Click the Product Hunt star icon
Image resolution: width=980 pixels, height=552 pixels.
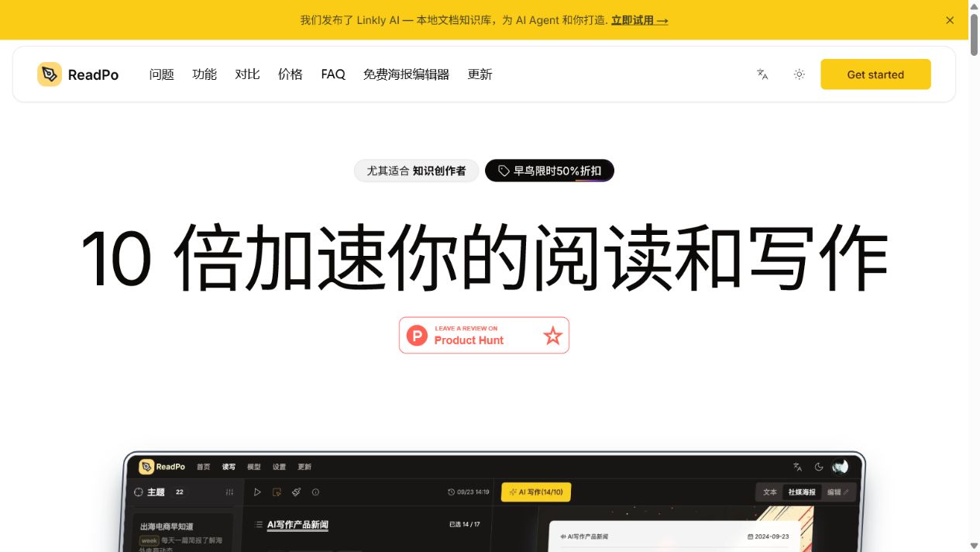552,335
